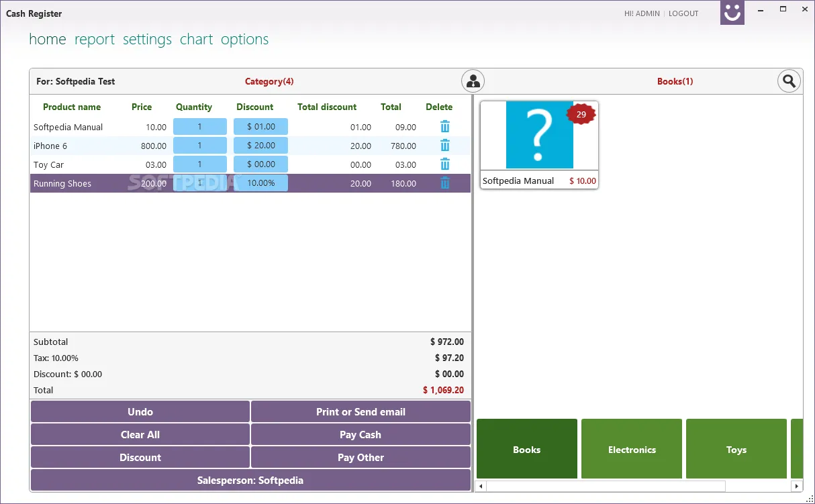Click the smiley app icon near LOGOUT

click(x=732, y=13)
